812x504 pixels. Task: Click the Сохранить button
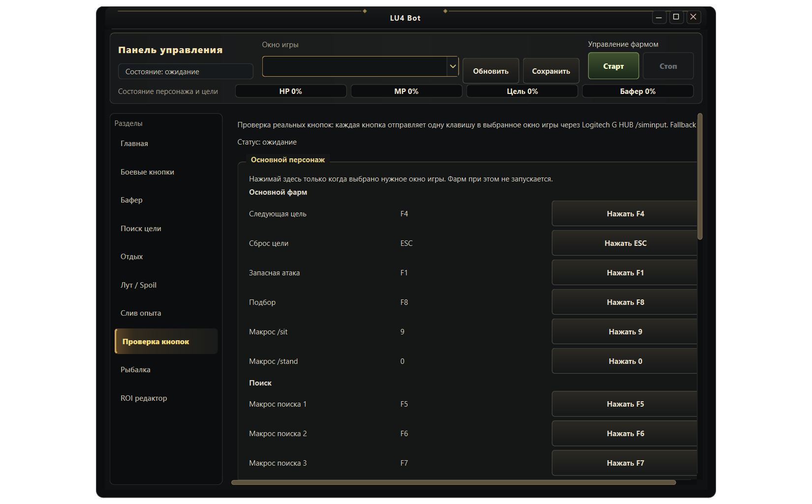click(x=551, y=71)
